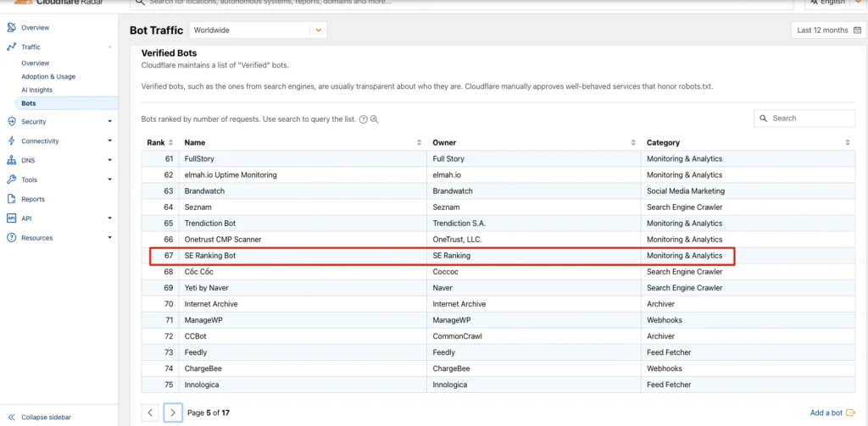Go to the previous page of bots
Image resolution: width=868 pixels, height=426 pixels.
(x=150, y=412)
